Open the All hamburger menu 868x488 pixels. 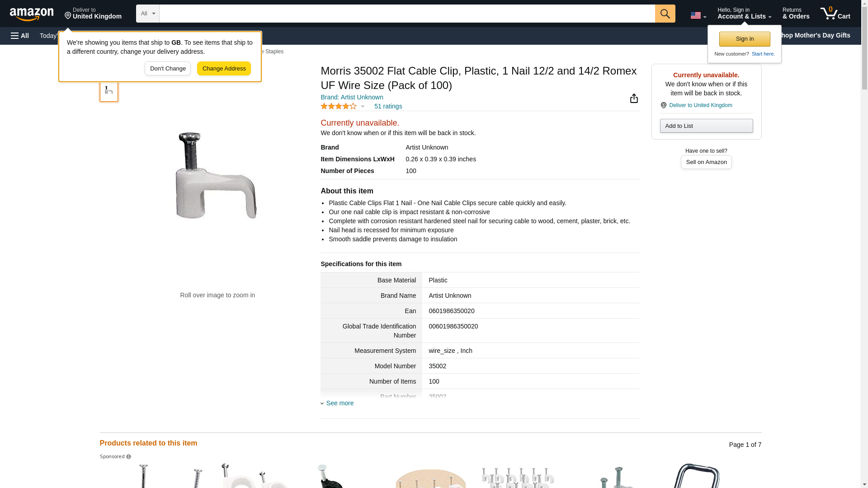pos(20,36)
